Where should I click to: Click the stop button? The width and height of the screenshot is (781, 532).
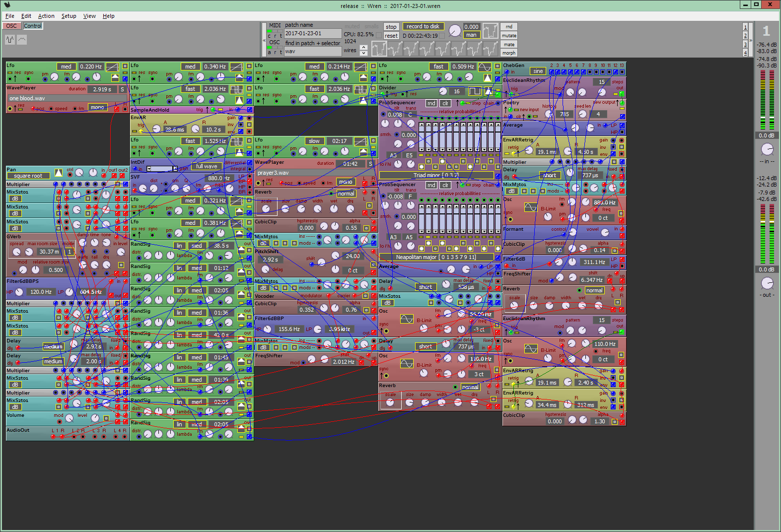(391, 27)
